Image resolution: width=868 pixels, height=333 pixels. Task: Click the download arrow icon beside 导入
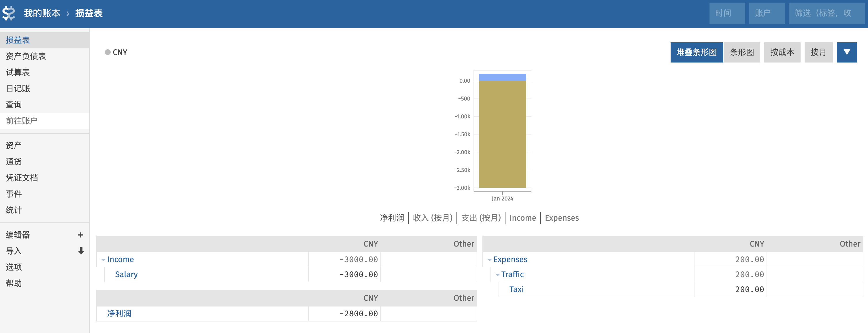pos(81,251)
